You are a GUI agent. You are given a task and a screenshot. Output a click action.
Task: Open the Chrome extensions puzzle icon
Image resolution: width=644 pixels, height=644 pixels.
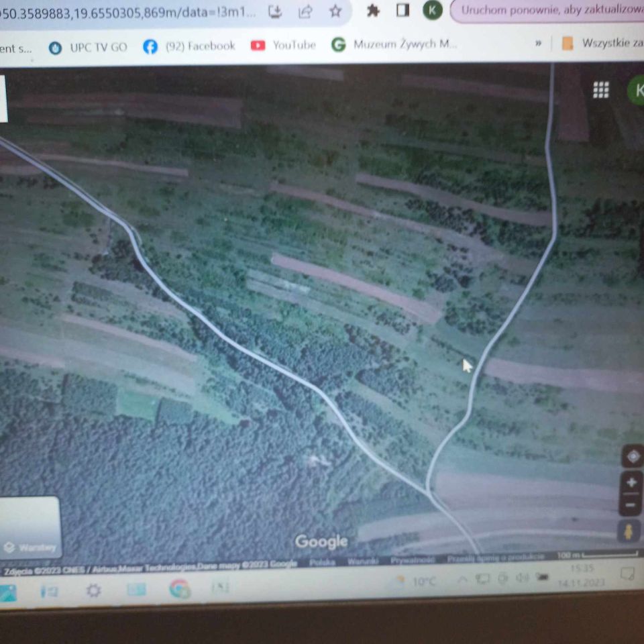click(373, 11)
